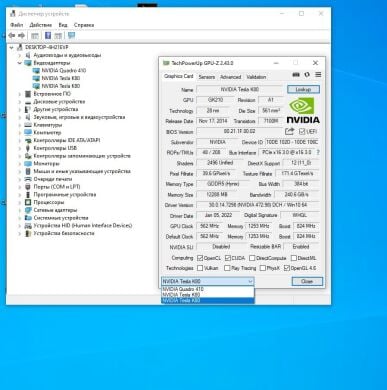Enable the Vulkan checkbox
This screenshot has height=390, width=387.
pyautogui.click(x=200, y=268)
